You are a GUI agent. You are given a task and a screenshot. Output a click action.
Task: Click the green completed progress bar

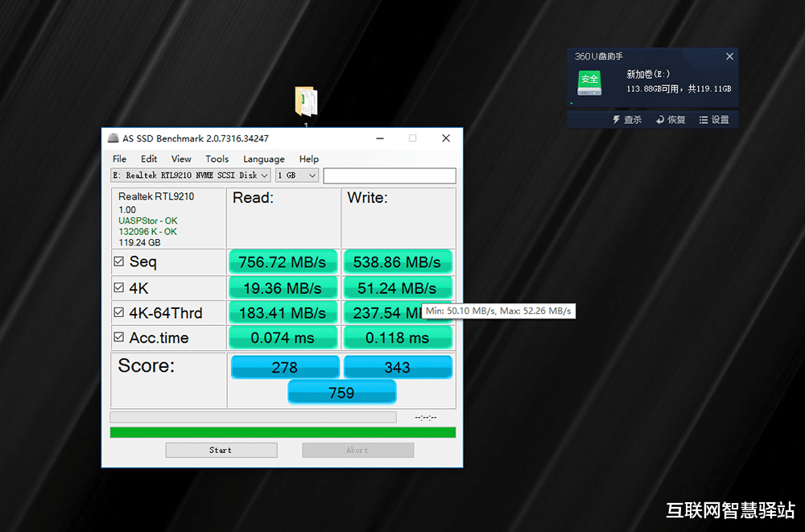tap(283, 432)
